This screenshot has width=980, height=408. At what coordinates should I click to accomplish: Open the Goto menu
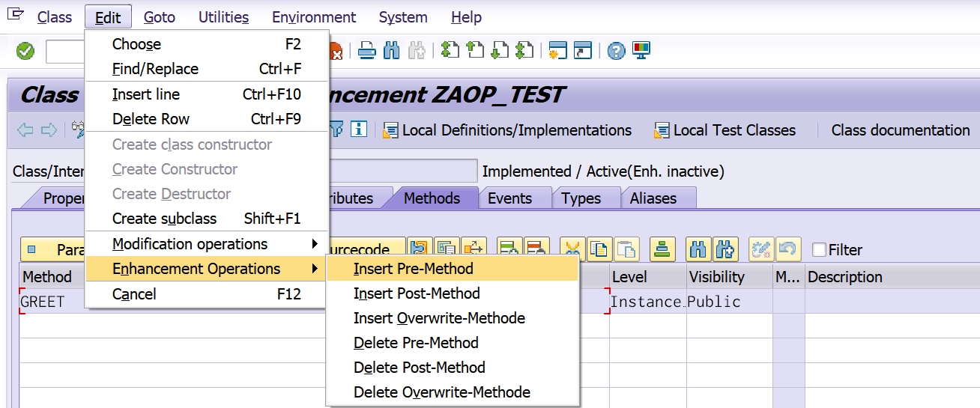(x=160, y=17)
